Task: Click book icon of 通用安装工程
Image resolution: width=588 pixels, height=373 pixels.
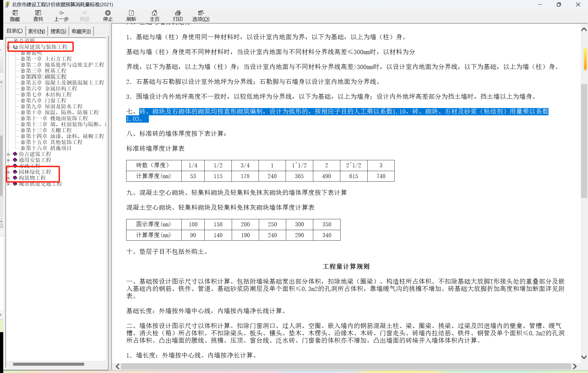Action: 15,160
